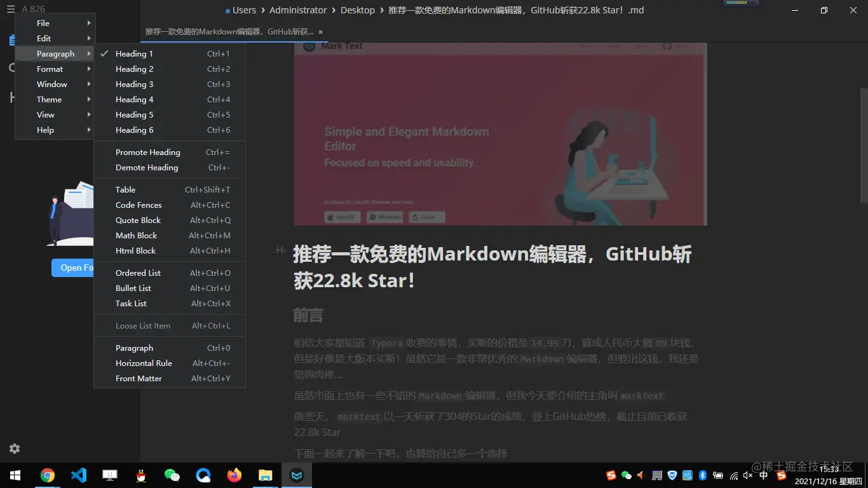Image resolution: width=868 pixels, height=488 pixels.
Task: Click the blue shield security tray icon
Action: 672,475
